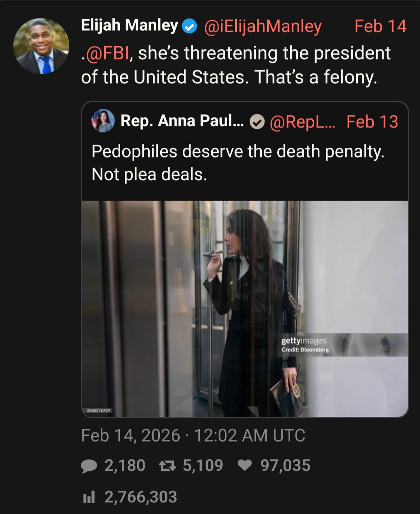Click the Feb 14 post date
The image size is (420, 514).
coord(380,26)
